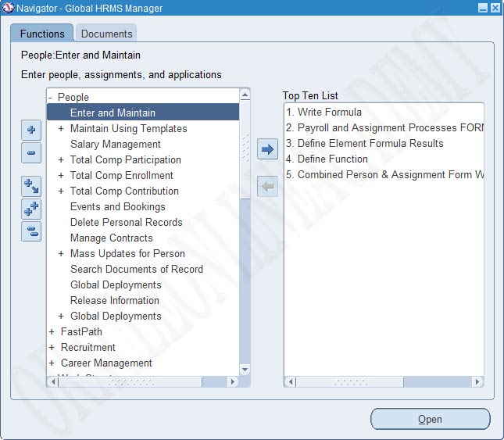Click tree list vertical scrollbar thumb
Screen dimensions: 504x440
click(x=245, y=149)
